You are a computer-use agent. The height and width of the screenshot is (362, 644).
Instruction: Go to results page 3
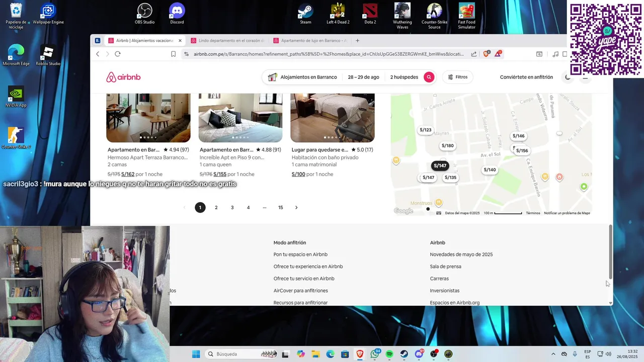[x=232, y=207]
